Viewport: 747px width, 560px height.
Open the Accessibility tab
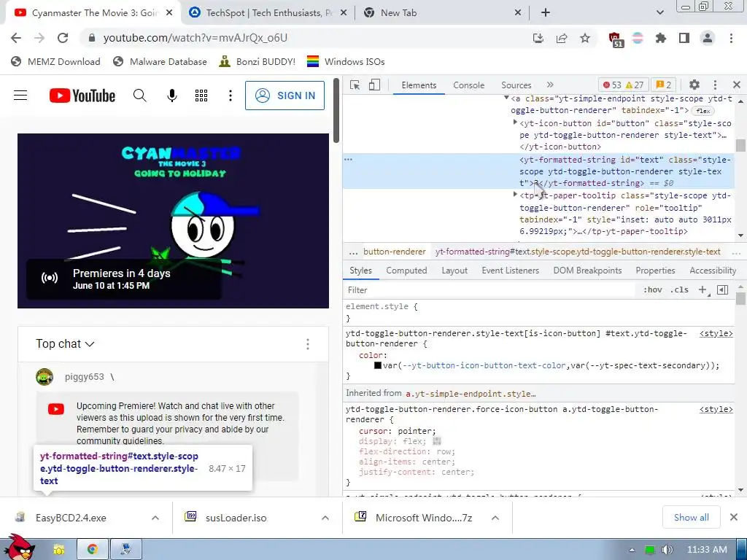pos(713,271)
